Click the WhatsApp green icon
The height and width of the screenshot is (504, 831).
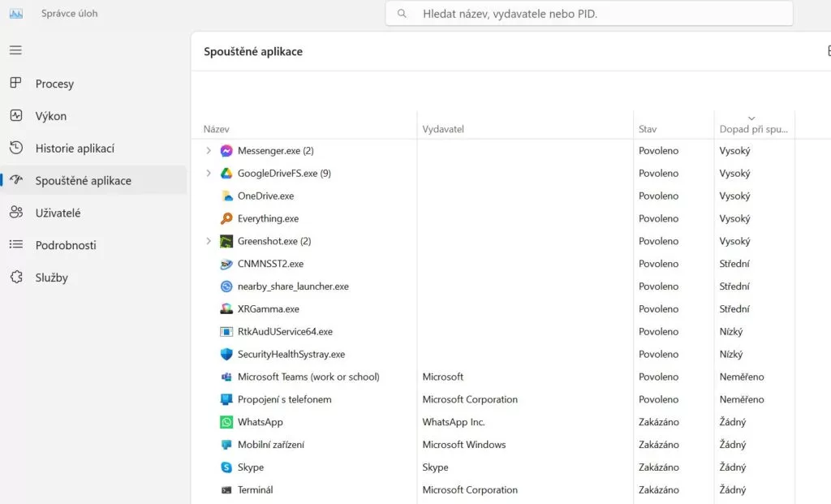(226, 422)
